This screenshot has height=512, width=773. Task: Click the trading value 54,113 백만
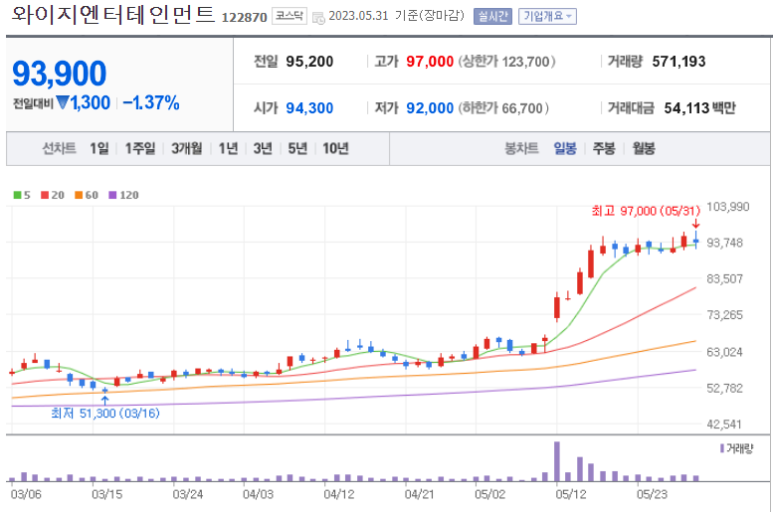pos(700,108)
